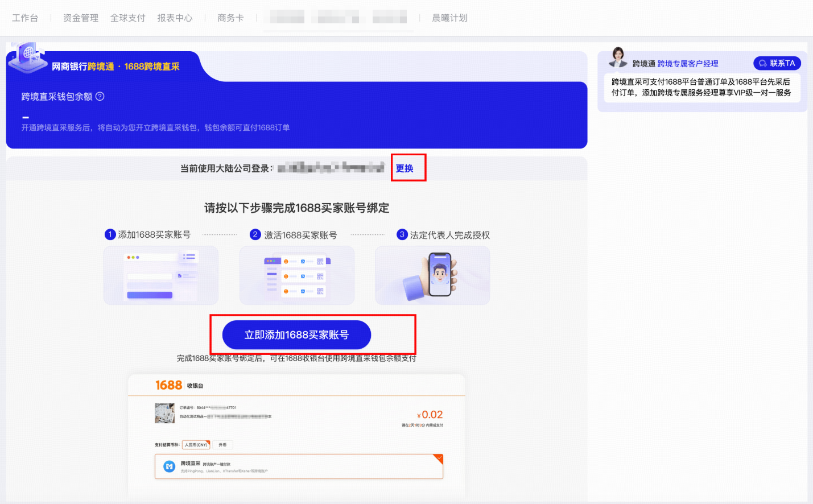Screen dimensions: 813x504
Task: Click the 法定代表人完成授权 phone illustration
Action: coord(432,275)
